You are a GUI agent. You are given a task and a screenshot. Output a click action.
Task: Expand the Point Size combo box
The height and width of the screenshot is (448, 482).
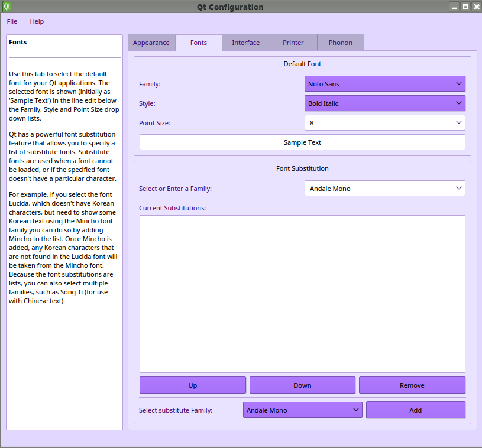pyautogui.click(x=384, y=123)
